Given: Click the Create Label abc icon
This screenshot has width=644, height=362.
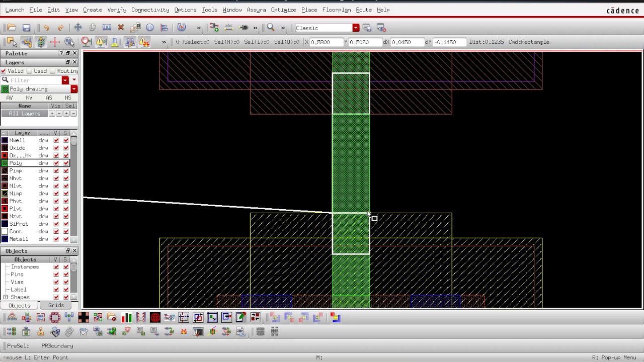Looking at the screenshot, I should tap(229, 28).
